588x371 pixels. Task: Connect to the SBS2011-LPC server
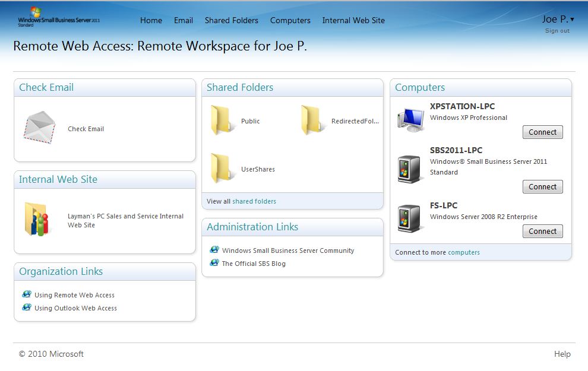pos(542,186)
